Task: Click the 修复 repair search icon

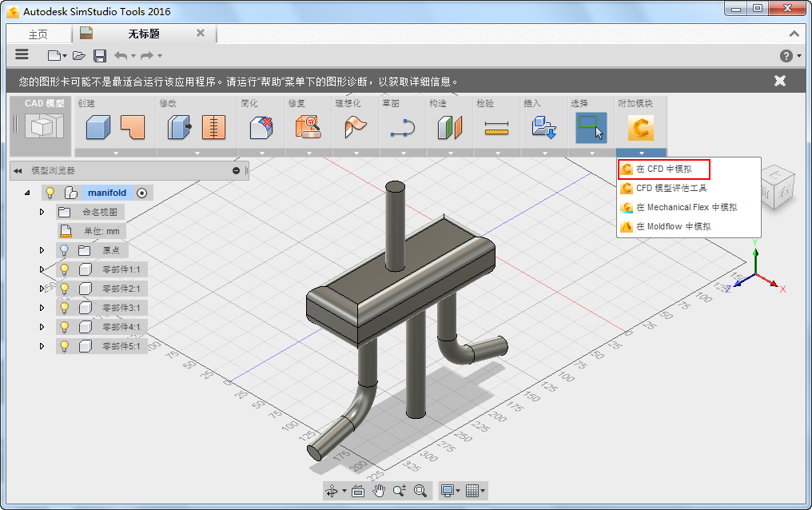Action: pos(308,128)
